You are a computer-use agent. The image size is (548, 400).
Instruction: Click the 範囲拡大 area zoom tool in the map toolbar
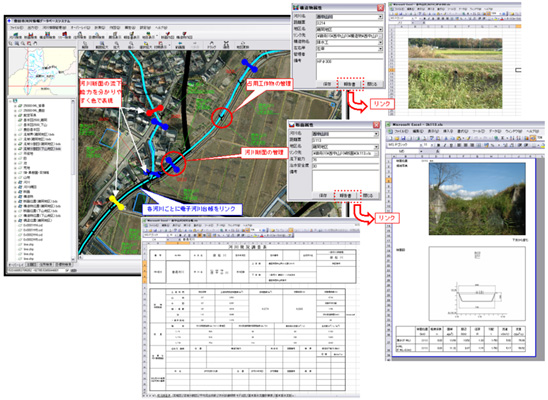[x=102, y=45]
